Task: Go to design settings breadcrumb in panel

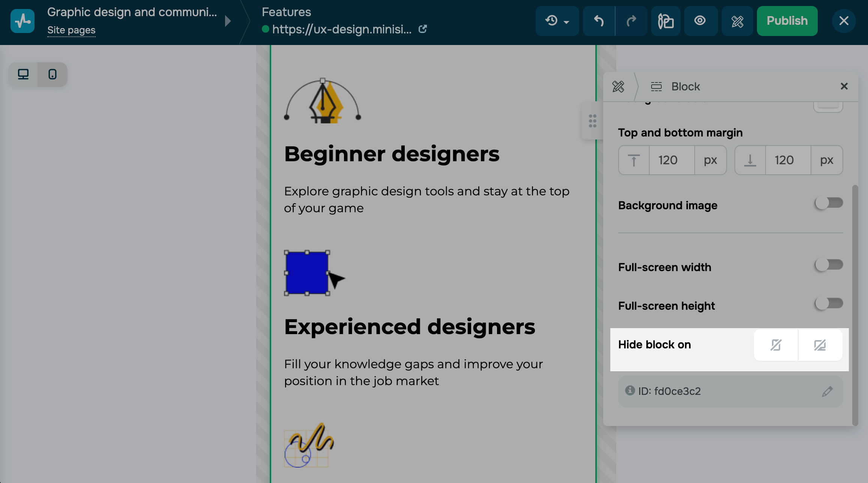Action: tap(618, 87)
